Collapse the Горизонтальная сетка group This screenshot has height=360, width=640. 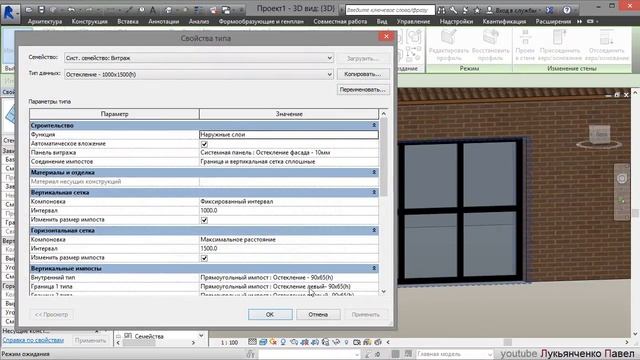(373, 230)
